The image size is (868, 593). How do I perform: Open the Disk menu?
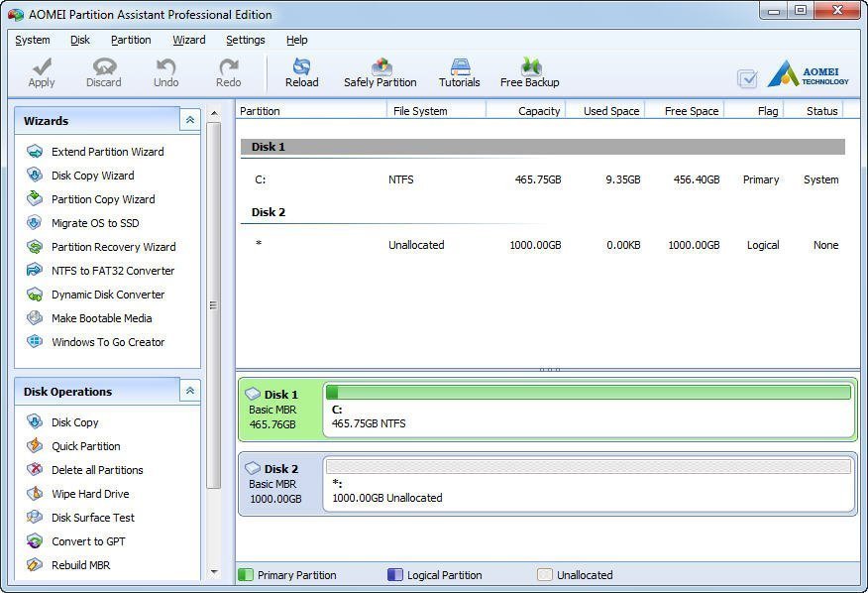coord(80,40)
